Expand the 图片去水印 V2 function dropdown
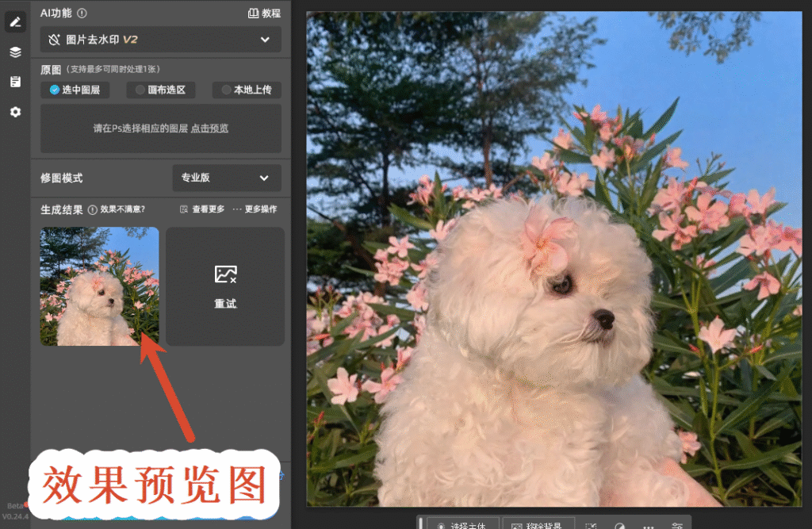This screenshot has width=812, height=529. [160, 40]
